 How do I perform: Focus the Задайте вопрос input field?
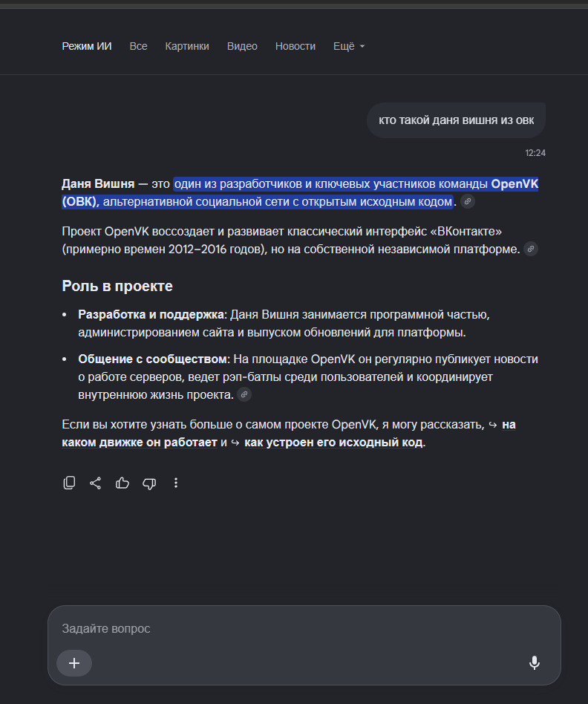pyautogui.click(x=304, y=628)
